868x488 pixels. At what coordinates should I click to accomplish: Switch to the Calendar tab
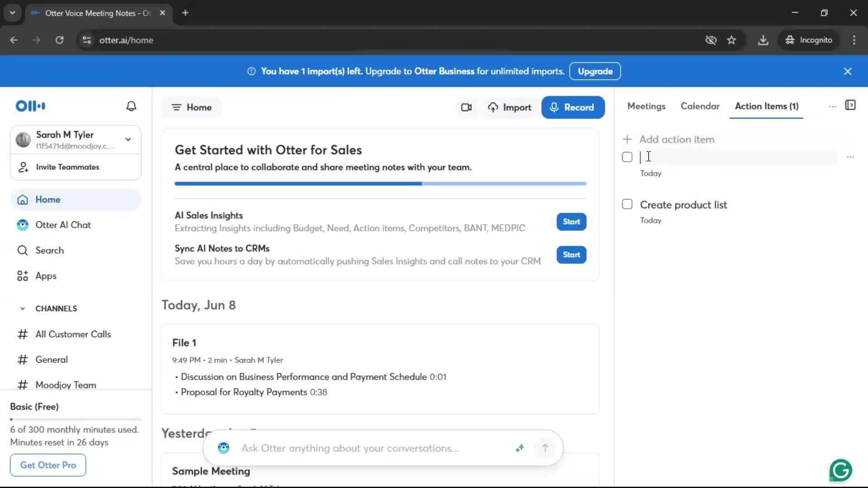click(x=700, y=106)
